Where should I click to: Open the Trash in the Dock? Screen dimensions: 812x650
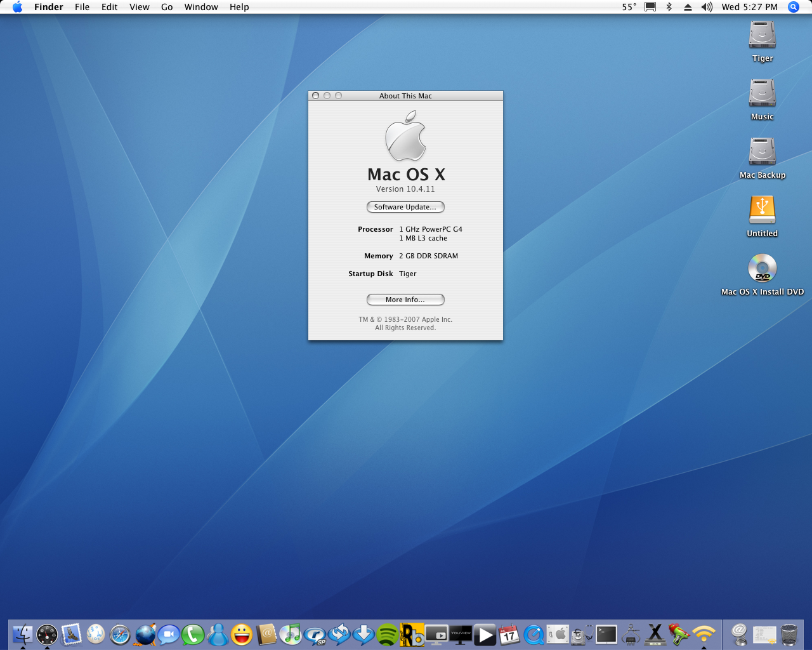tap(789, 634)
